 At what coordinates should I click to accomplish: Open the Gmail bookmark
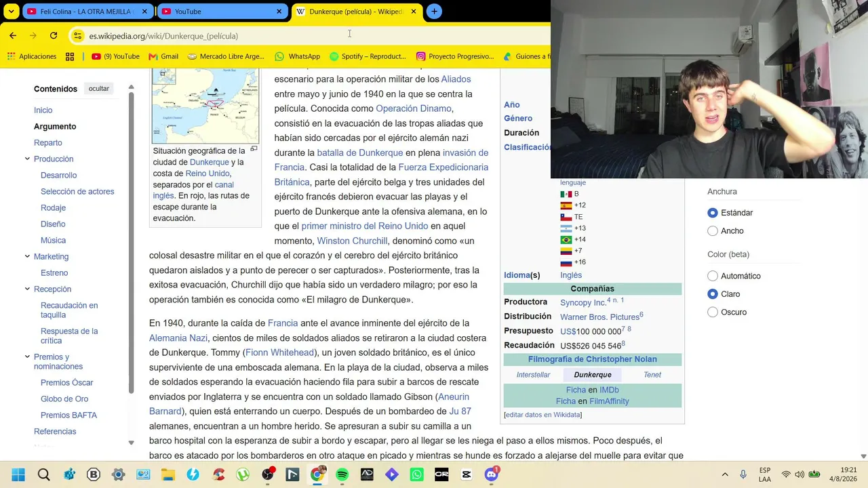point(163,56)
